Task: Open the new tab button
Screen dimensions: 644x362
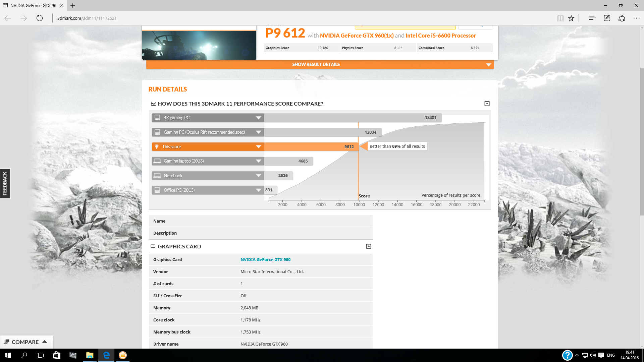Action: click(x=72, y=5)
